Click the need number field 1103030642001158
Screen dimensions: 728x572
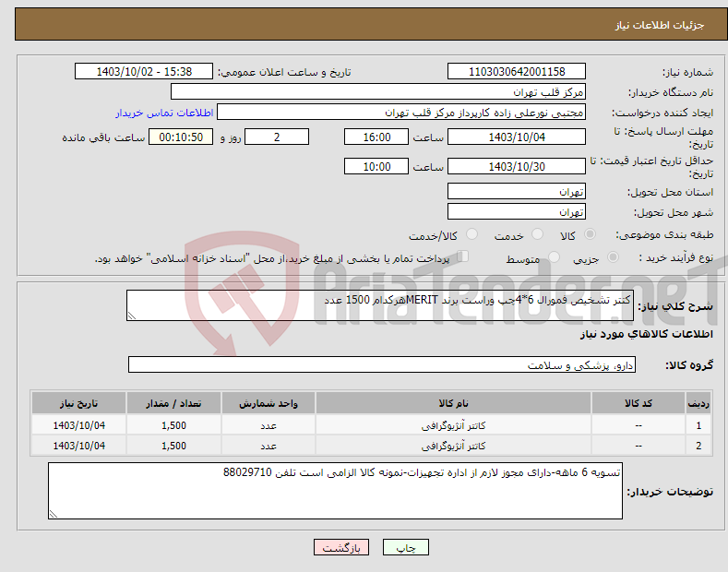coord(517,72)
